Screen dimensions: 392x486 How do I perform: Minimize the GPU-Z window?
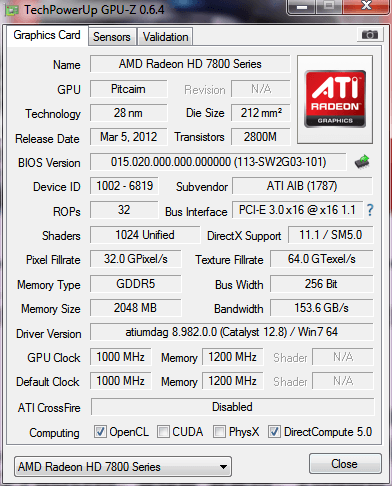coord(301,7)
